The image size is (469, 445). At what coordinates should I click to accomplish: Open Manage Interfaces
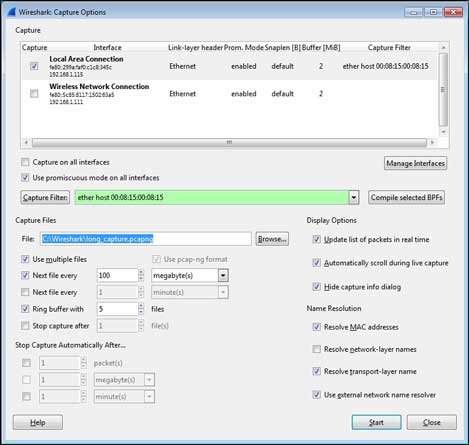point(415,163)
